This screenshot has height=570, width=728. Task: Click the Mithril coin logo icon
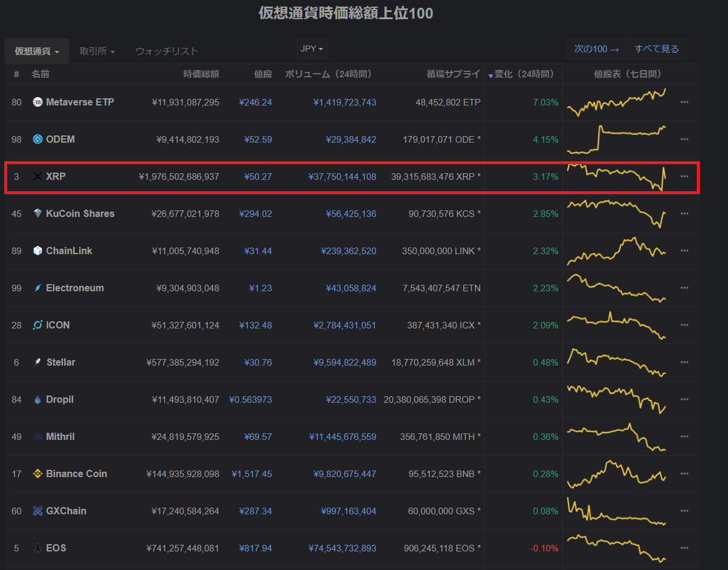[38, 437]
